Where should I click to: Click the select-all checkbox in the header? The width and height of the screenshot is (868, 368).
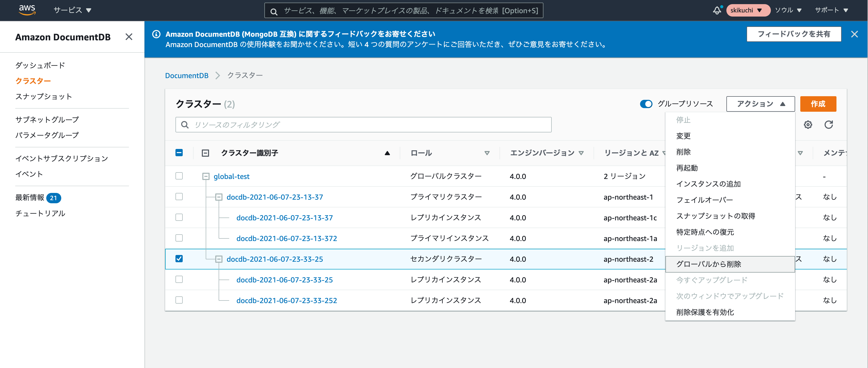click(x=179, y=153)
